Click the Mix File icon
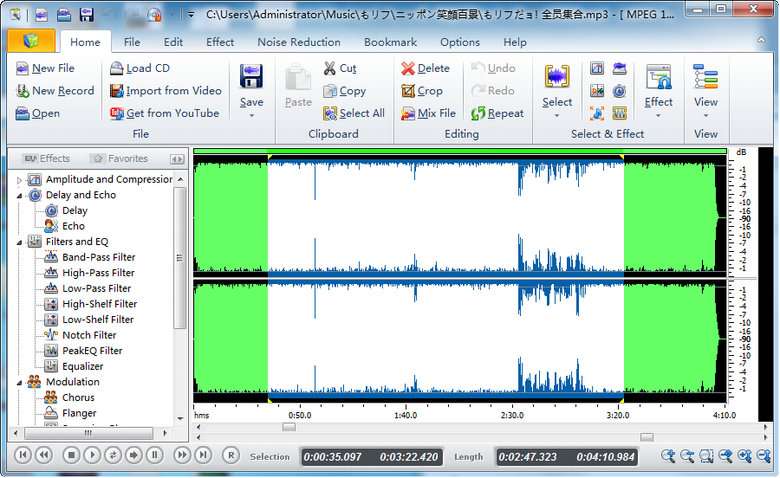 point(408,114)
